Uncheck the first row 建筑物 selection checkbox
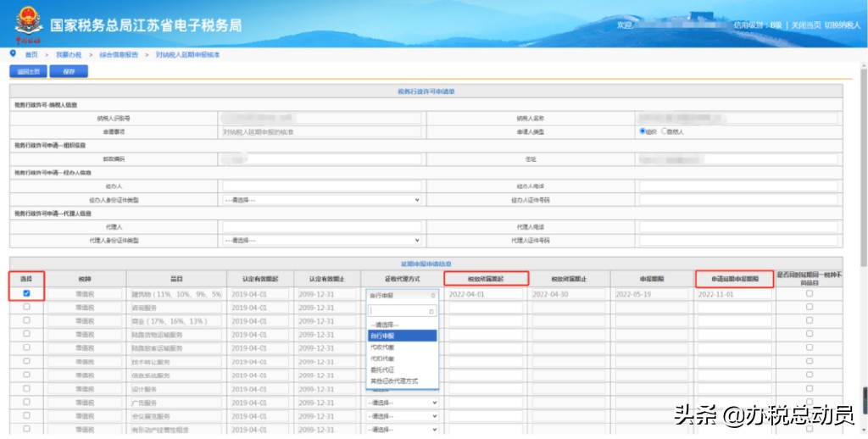868x439 pixels. pos(27,293)
